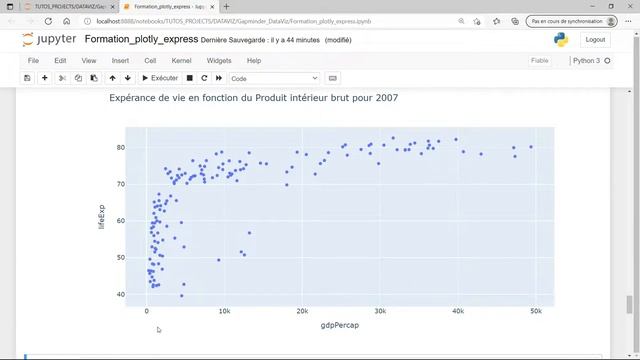
Task: Paste cells below icon
Action: (x=94, y=78)
